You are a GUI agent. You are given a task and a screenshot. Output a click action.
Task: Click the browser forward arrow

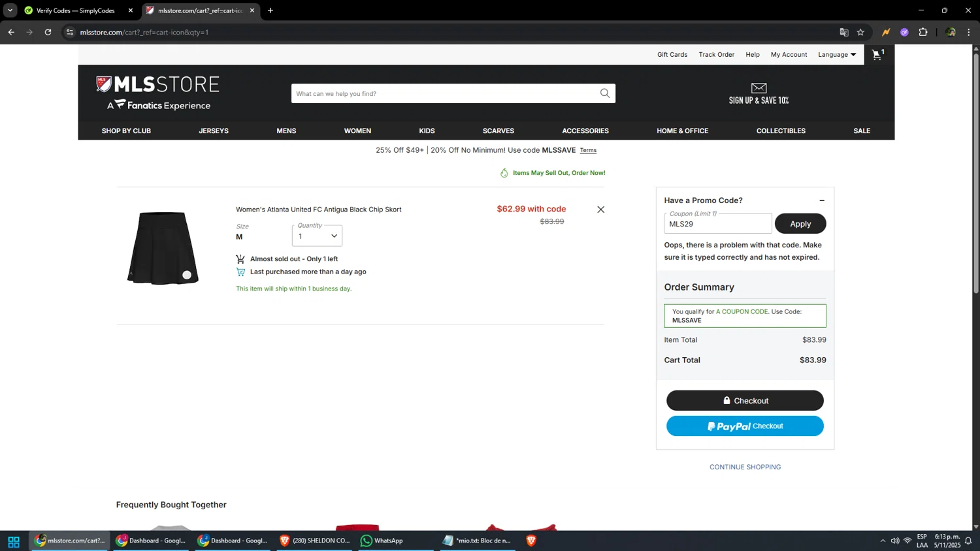coord(29,32)
